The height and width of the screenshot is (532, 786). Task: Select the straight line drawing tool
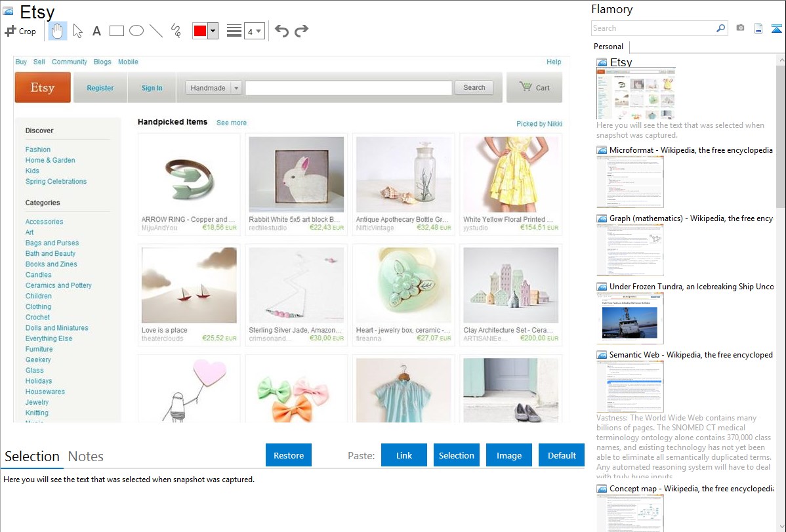156,31
